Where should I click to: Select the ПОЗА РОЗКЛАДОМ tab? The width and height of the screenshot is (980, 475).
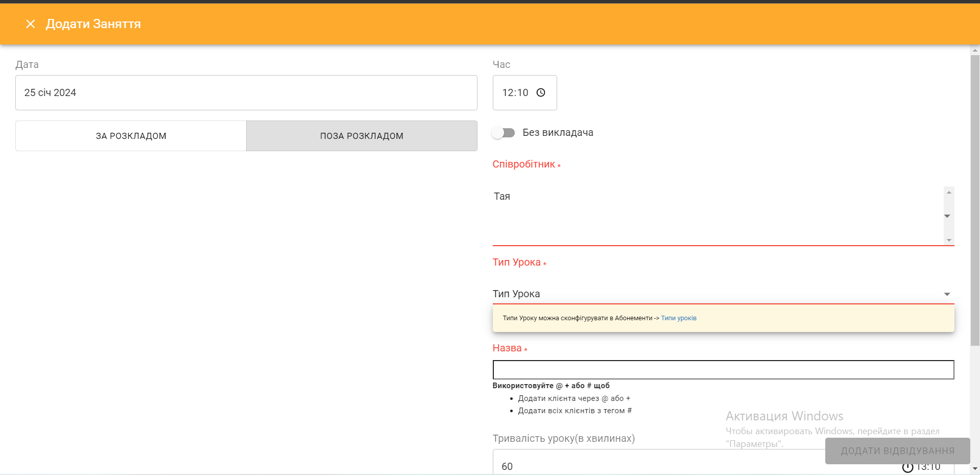pos(362,136)
